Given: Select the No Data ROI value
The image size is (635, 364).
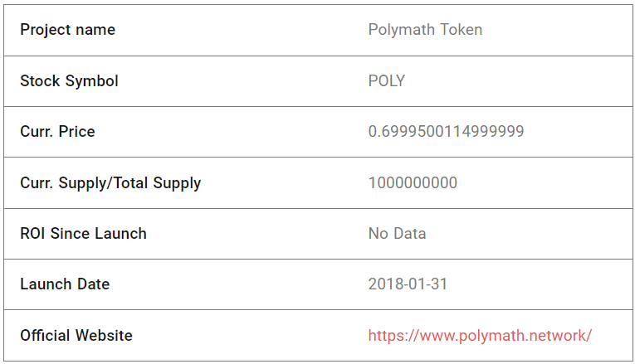Looking at the screenshot, I should (x=398, y=234).
